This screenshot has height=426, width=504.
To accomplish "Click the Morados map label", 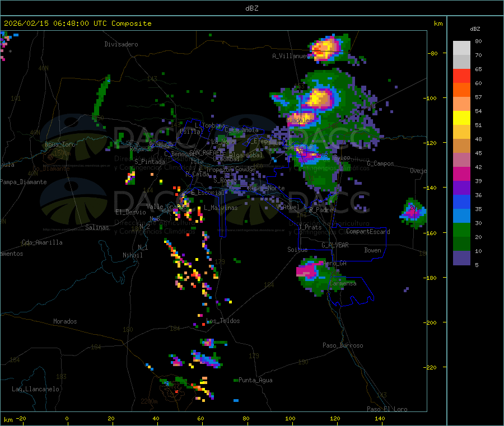I will coord(65,321).
